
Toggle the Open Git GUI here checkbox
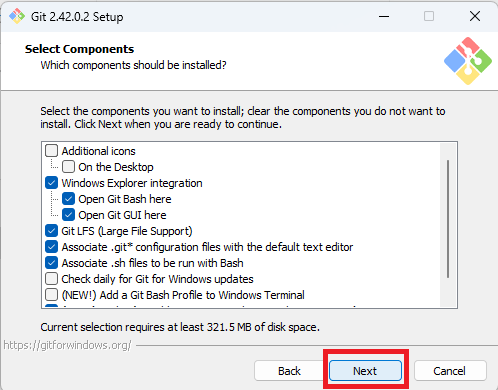68,215
